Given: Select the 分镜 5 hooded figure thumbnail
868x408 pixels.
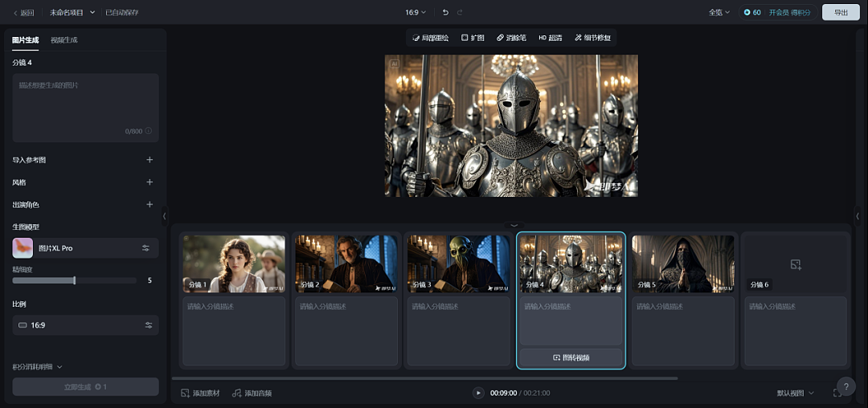Looking at the screenshot, I should click(682, 263).
